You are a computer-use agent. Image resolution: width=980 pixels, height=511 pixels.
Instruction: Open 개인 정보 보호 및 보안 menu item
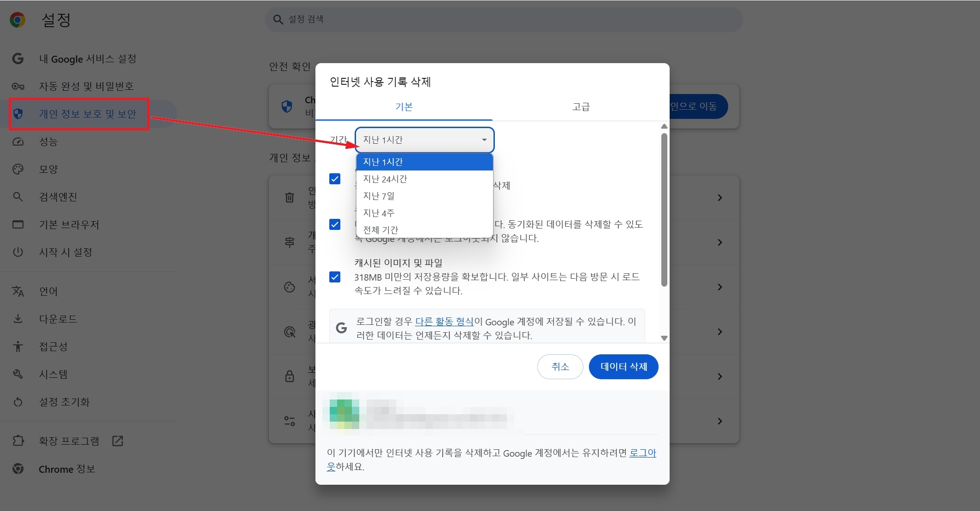pos(88,114)
